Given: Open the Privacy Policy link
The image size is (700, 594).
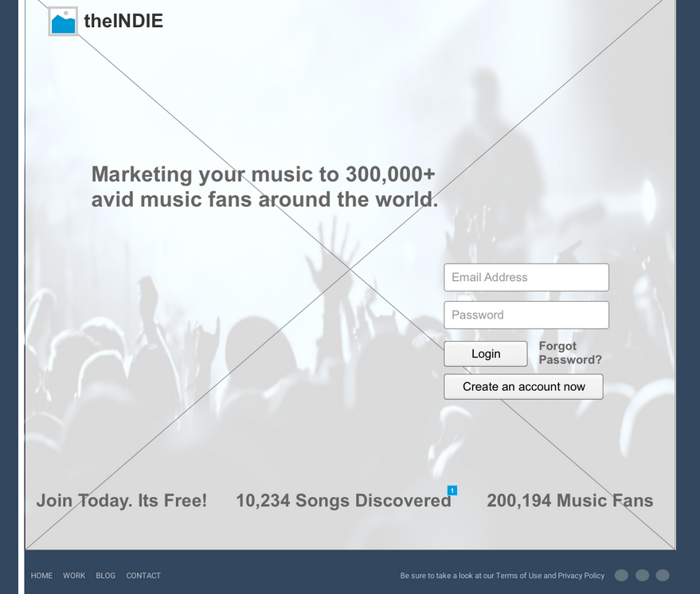Looking at the screenshot, I should pyautogui.click(x=581, y=576).
